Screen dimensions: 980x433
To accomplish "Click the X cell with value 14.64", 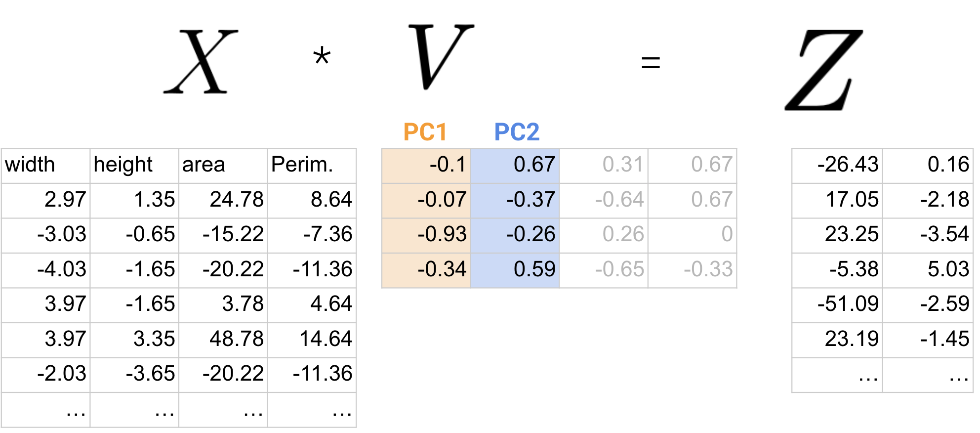I will tap(312, 340).
